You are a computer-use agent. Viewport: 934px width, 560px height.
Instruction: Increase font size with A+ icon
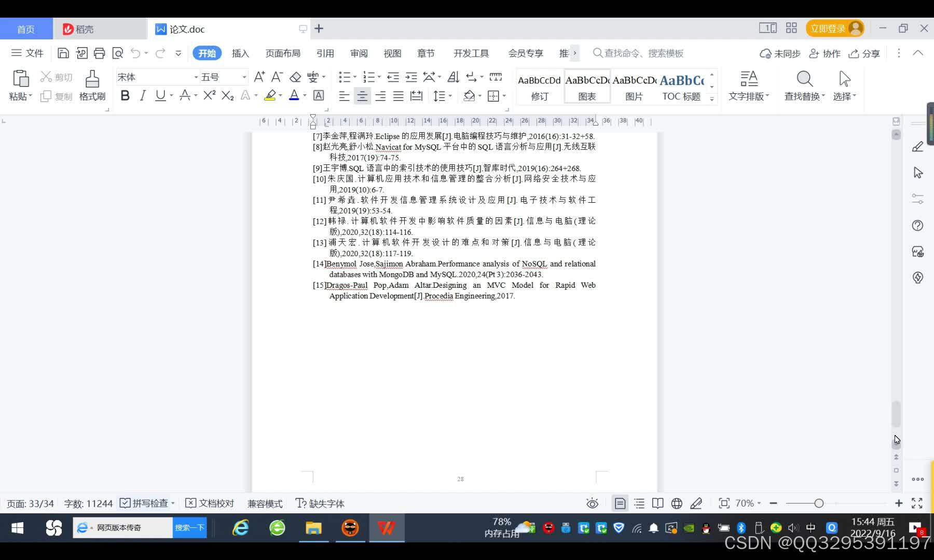click(x=259, y=77)
